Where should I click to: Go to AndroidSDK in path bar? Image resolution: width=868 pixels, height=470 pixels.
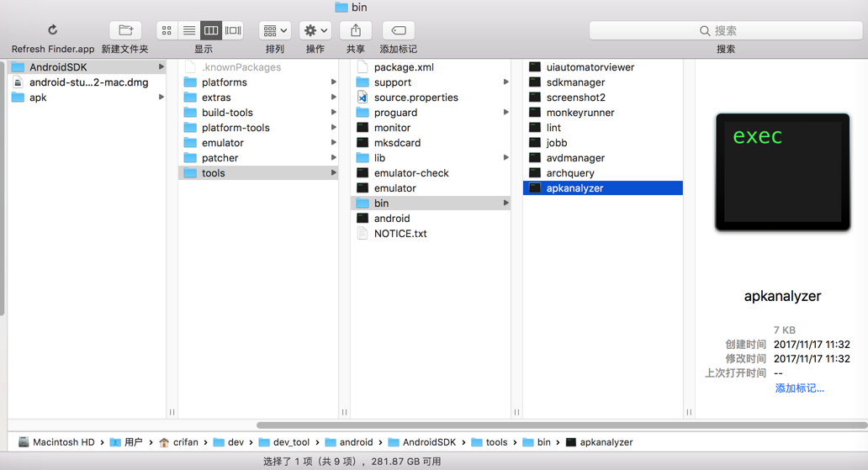(422, 442)
